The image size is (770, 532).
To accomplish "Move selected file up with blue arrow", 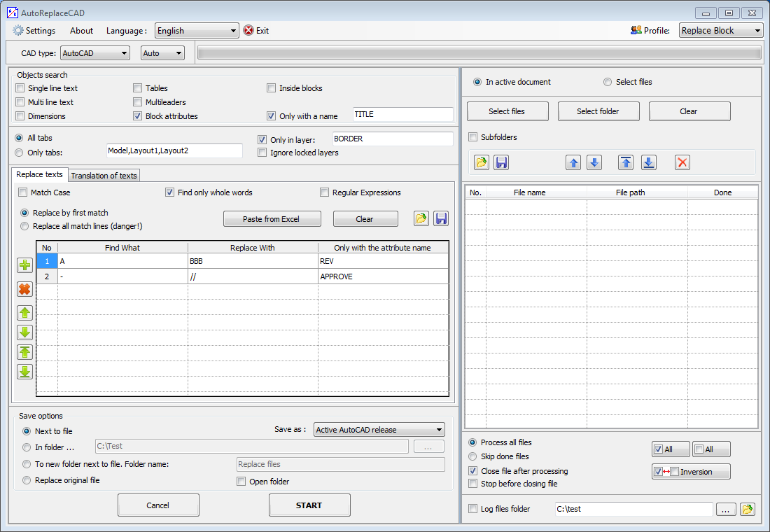I will [x=573, y=162].
